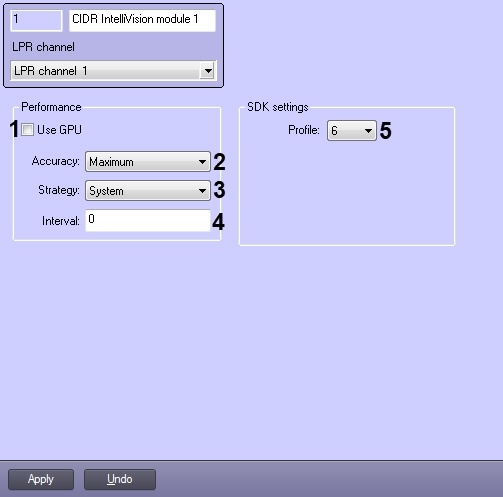The width and height of the screenshot is (503, 497).
Task: Click the Accuracy label
Action: tap(56, 161)
